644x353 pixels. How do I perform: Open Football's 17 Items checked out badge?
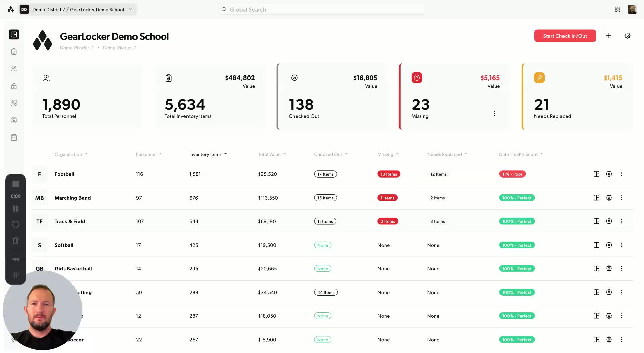(325, 174)
